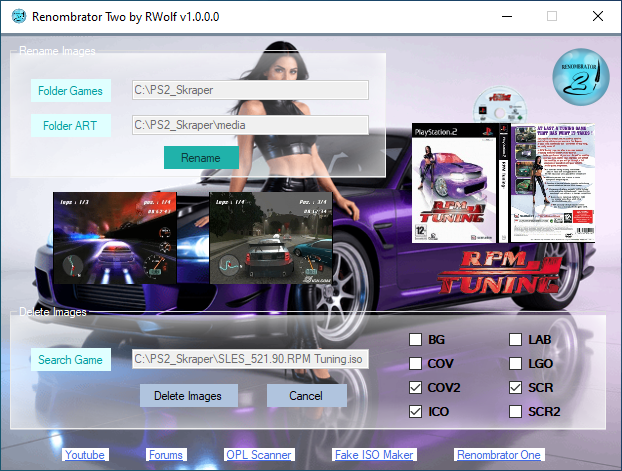The height and width of the screenshot is (471, 622).
Task: Click the Folder ART button
Action: point(71,126)
